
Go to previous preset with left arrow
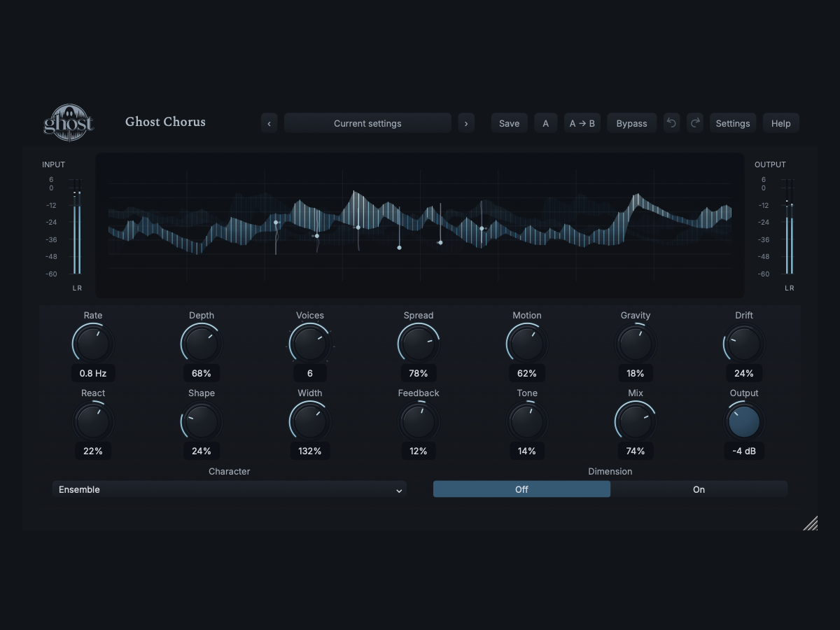pos(269,123)
